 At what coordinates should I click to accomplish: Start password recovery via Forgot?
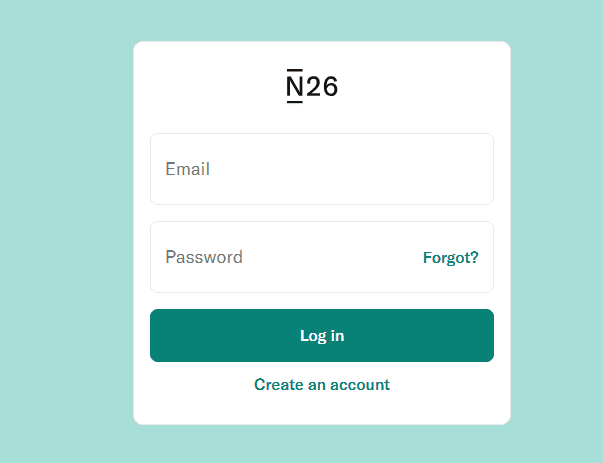450,258
